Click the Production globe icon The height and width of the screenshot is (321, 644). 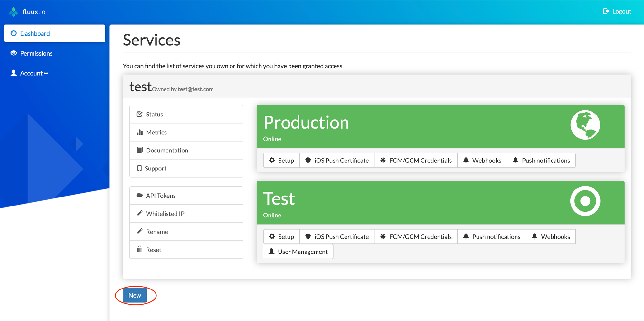click(585, 125)
